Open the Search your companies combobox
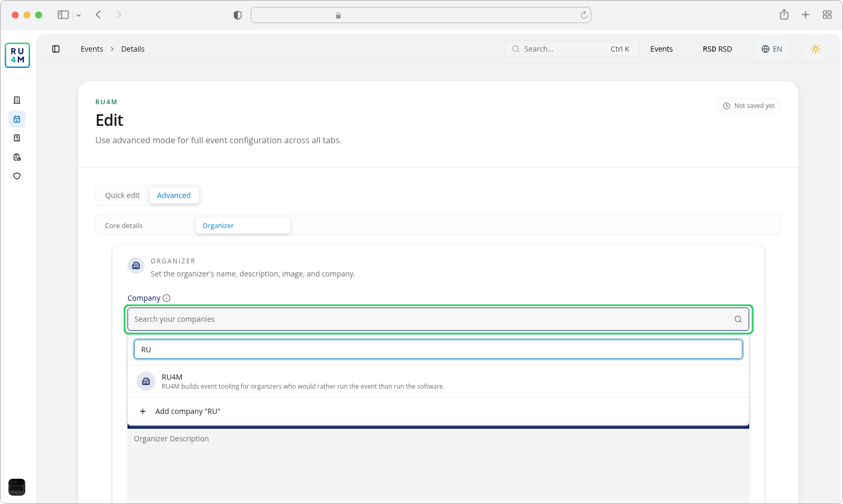This screenshot has width=843, height=504. point(438,319)
